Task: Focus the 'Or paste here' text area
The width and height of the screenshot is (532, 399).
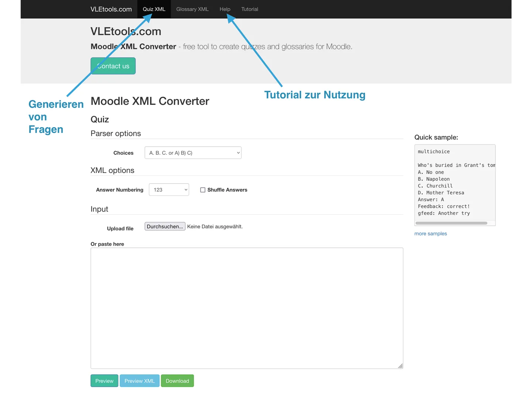Action: [247, 308]
